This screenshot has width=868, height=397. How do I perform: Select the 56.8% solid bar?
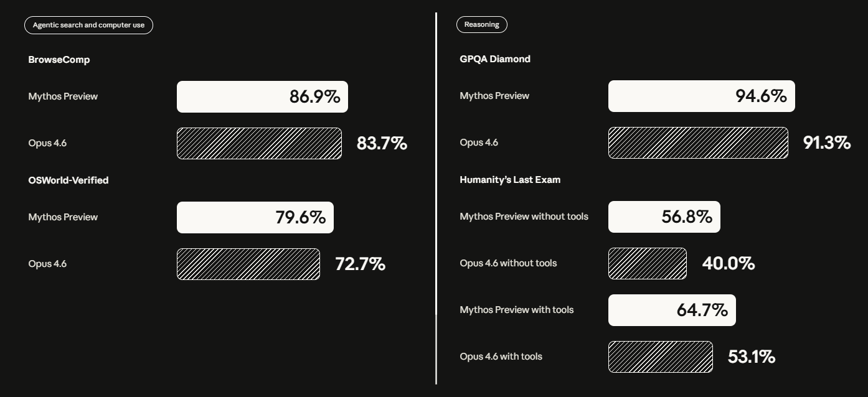[x=664, y=217]
